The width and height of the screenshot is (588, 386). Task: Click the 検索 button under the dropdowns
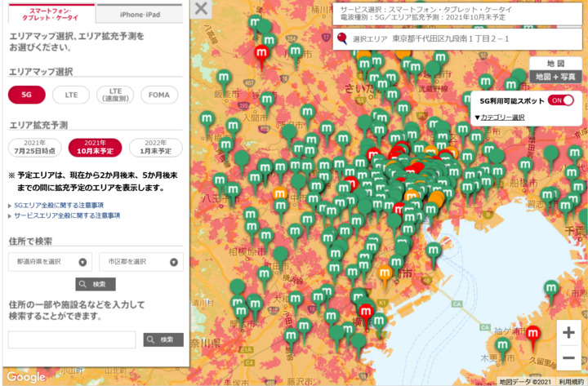coord(96,284)
